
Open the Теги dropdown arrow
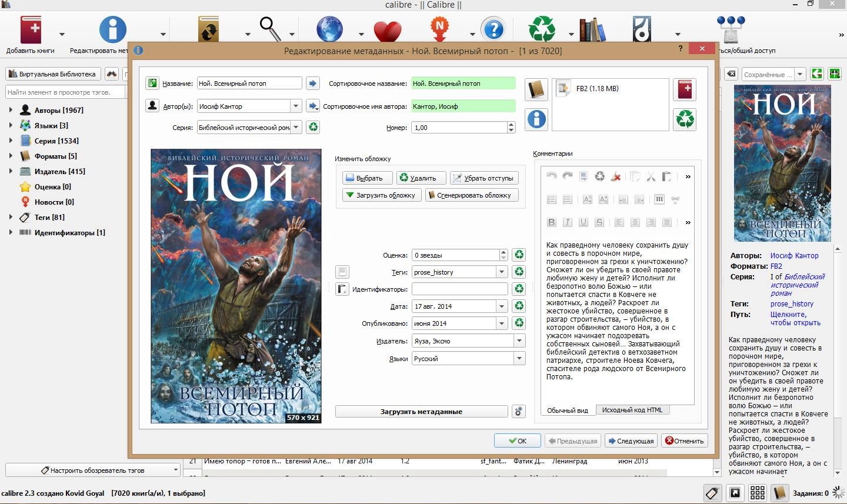502,272
